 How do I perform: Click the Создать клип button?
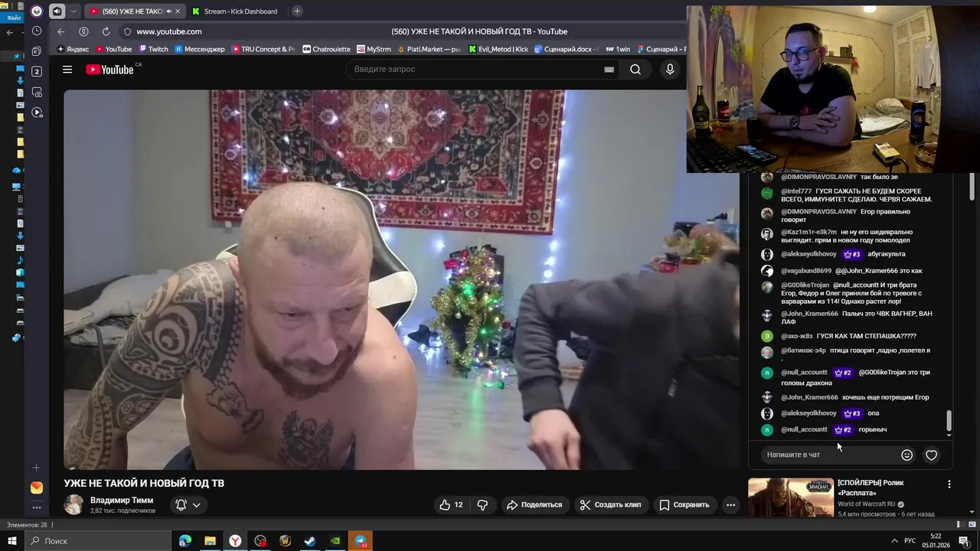tap(610, 505)
